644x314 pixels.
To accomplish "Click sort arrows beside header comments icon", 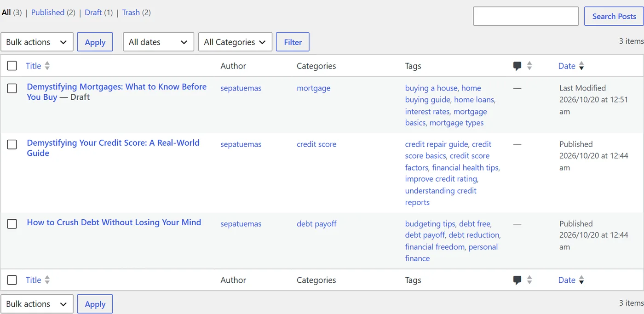I will click(529, 66).
